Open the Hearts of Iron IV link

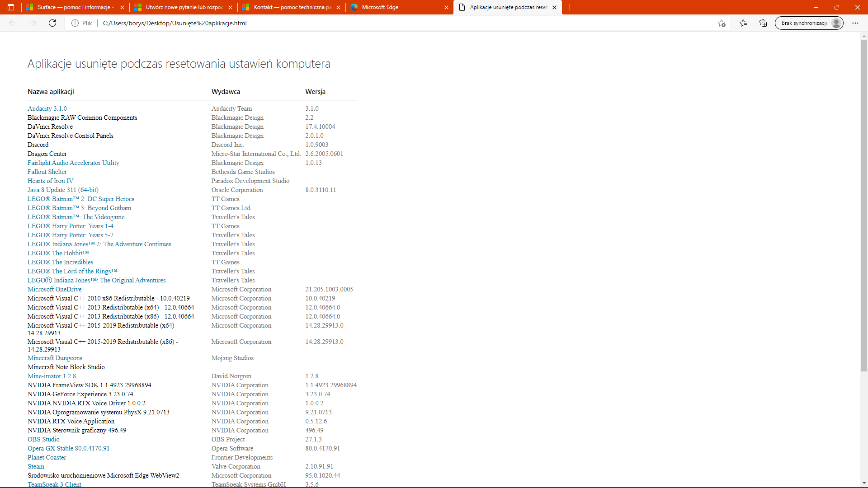pos(50,181)
